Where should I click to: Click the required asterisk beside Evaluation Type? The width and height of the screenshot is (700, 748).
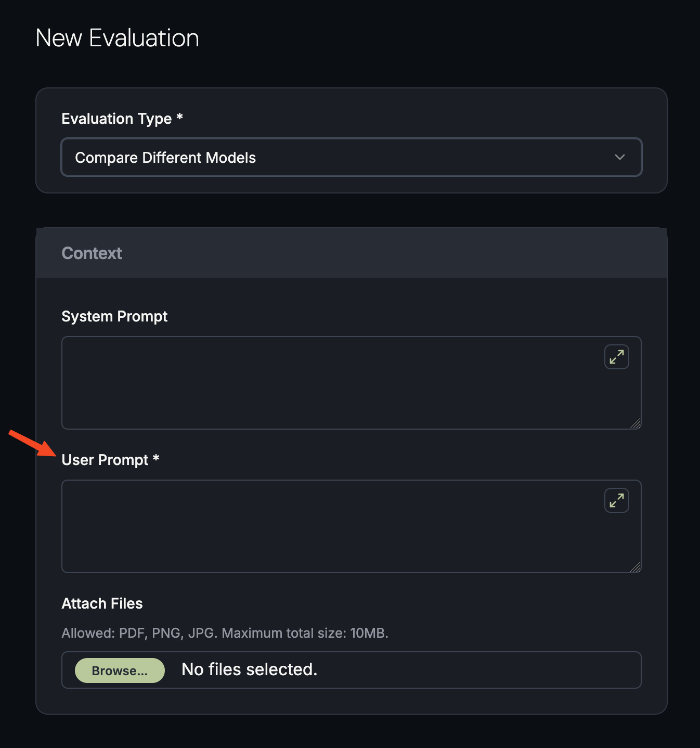179,117
